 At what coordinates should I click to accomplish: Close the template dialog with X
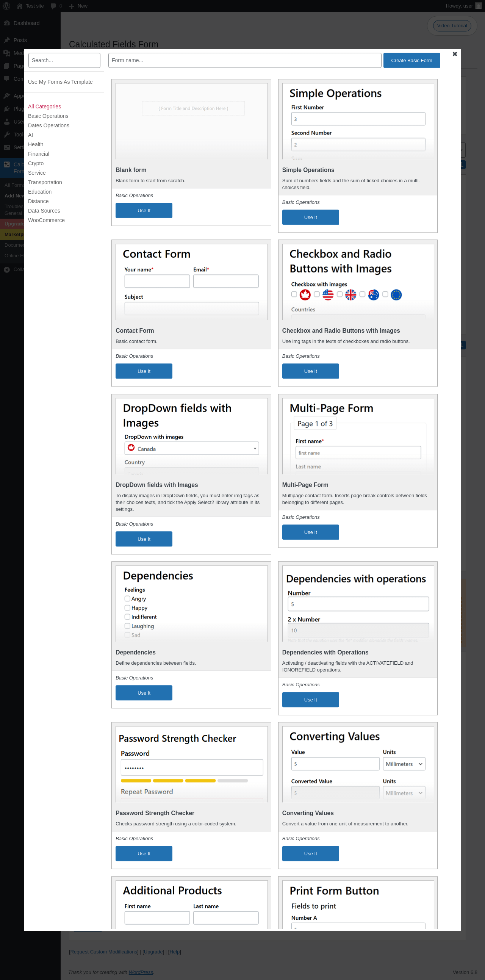(x=455, y=54)
